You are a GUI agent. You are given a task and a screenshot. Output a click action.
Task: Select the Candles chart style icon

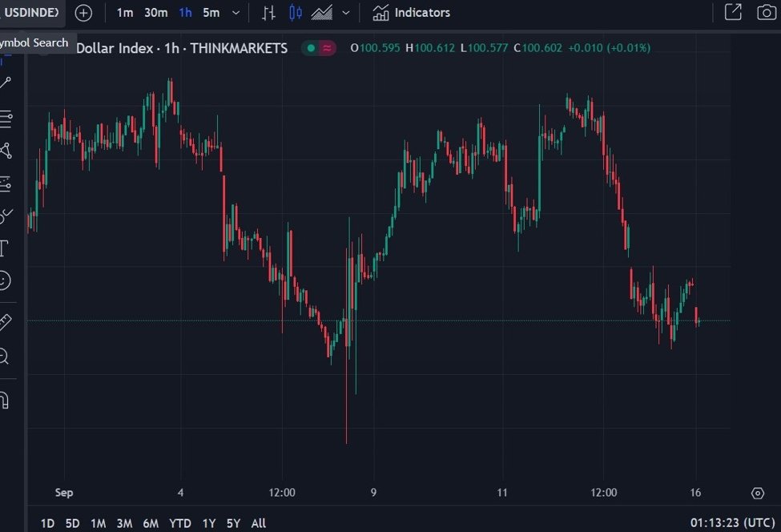(x=296, y=13)
